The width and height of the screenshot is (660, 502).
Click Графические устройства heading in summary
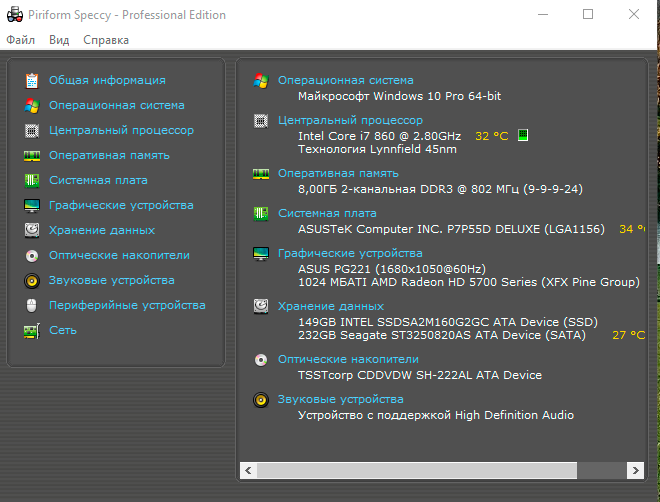[350, 253]
